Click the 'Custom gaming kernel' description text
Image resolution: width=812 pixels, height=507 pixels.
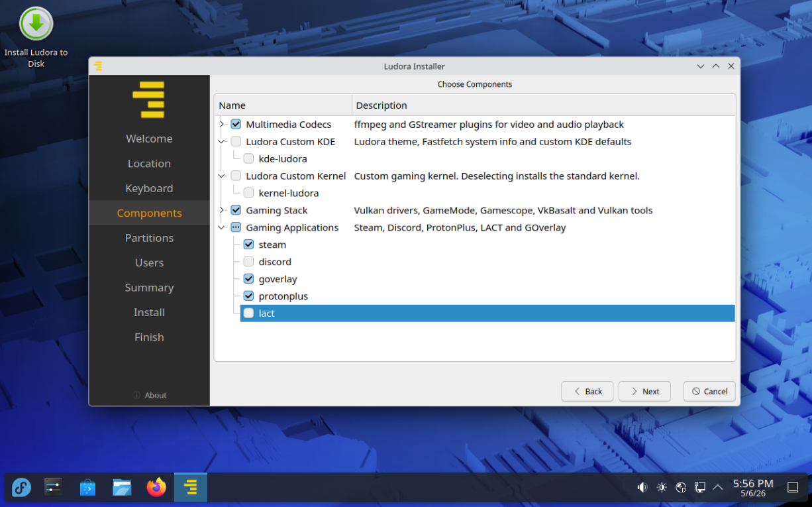497,176
